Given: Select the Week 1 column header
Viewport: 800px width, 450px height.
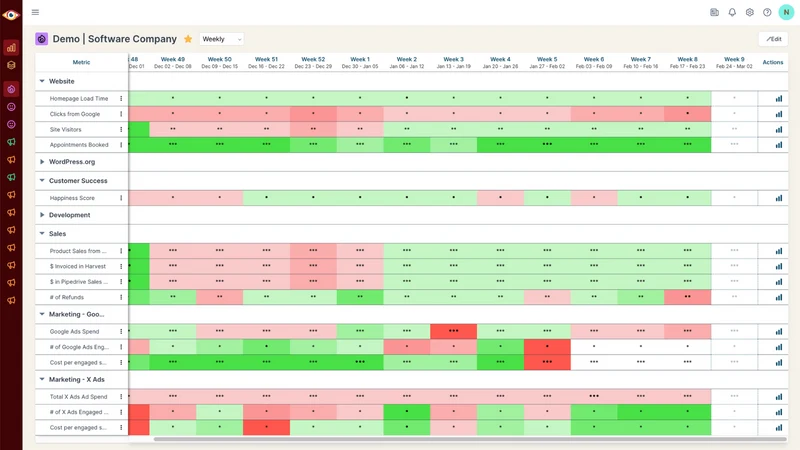Looking at the screenshot, I should [360, 62].
